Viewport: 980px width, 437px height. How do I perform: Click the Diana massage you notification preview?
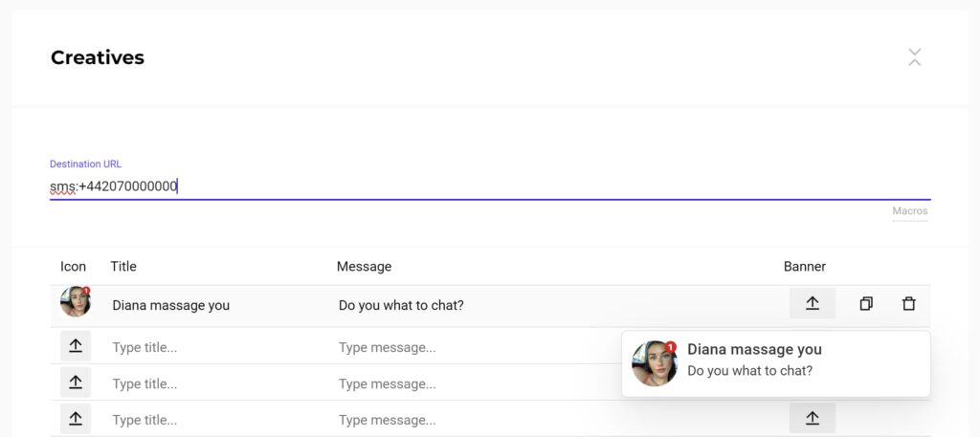coord(775,363)
